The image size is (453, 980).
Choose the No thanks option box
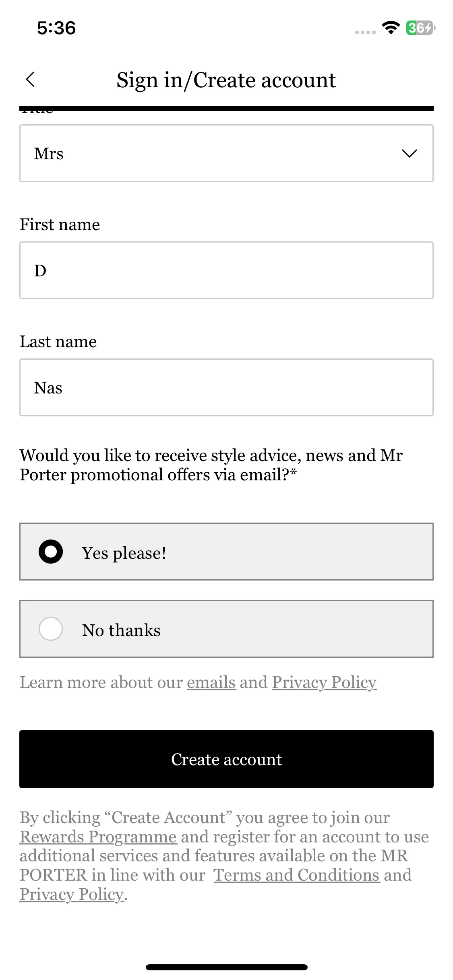226,629
